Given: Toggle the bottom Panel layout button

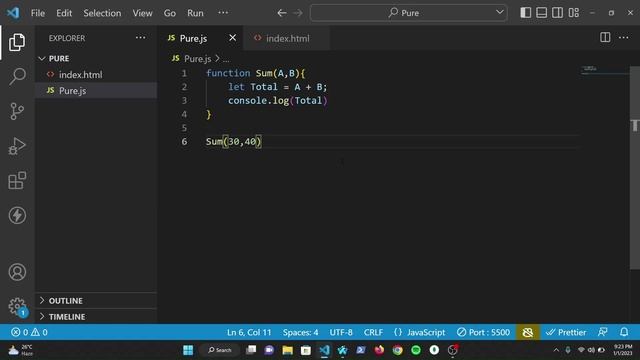Looking at the screenshot, I should tap(542, 13).
